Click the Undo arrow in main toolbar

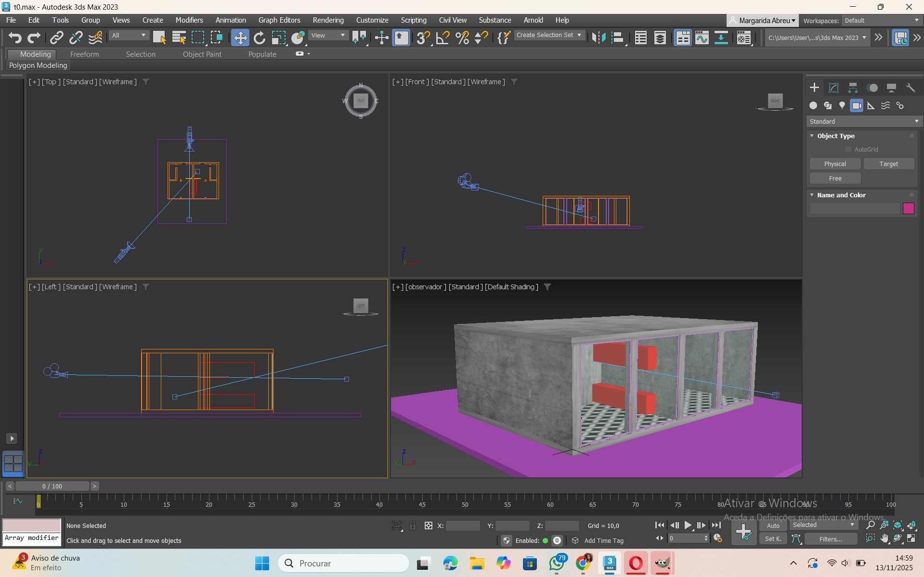coord(15,38)
